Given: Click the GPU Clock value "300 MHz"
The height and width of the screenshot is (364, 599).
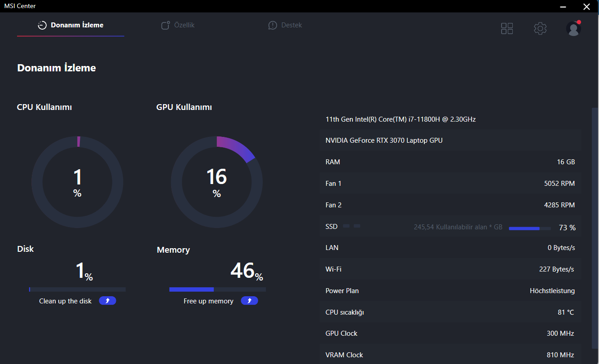Looking at the screenshot, I should (560, 333).
